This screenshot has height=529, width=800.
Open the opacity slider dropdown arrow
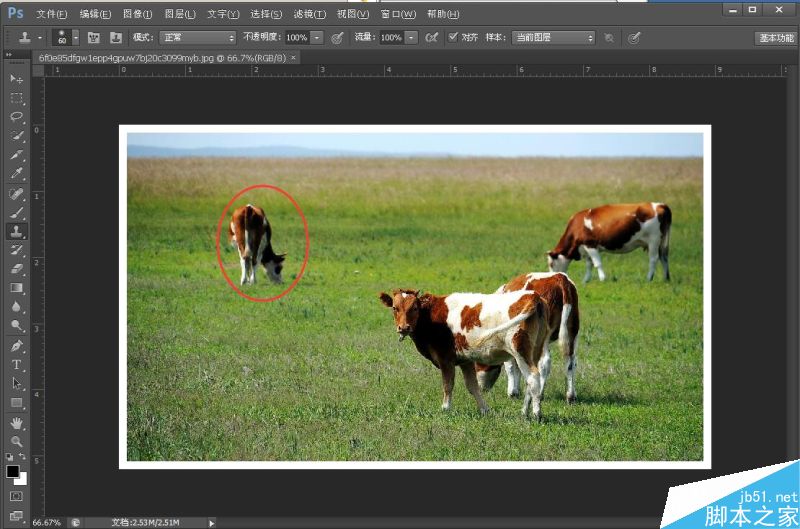[x=317, y=37]
